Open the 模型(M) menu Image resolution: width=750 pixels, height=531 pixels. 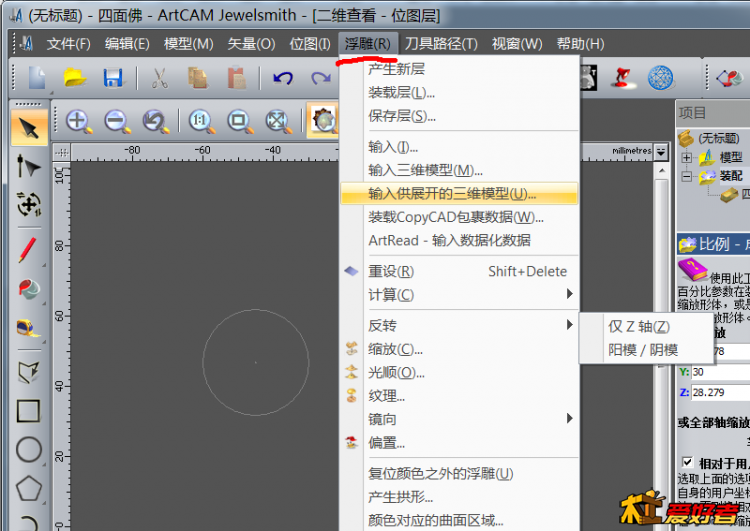[x=188, y=44]
